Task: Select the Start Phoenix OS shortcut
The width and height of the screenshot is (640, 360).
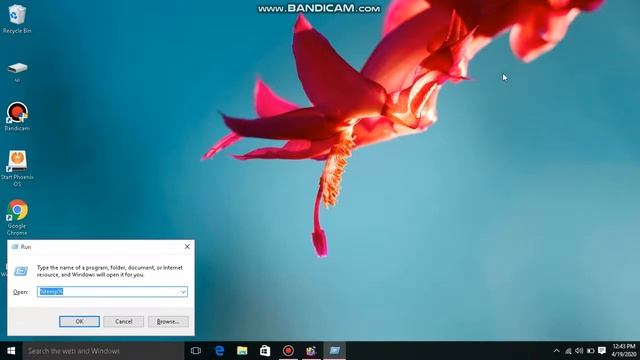Action: click(17, 168)
